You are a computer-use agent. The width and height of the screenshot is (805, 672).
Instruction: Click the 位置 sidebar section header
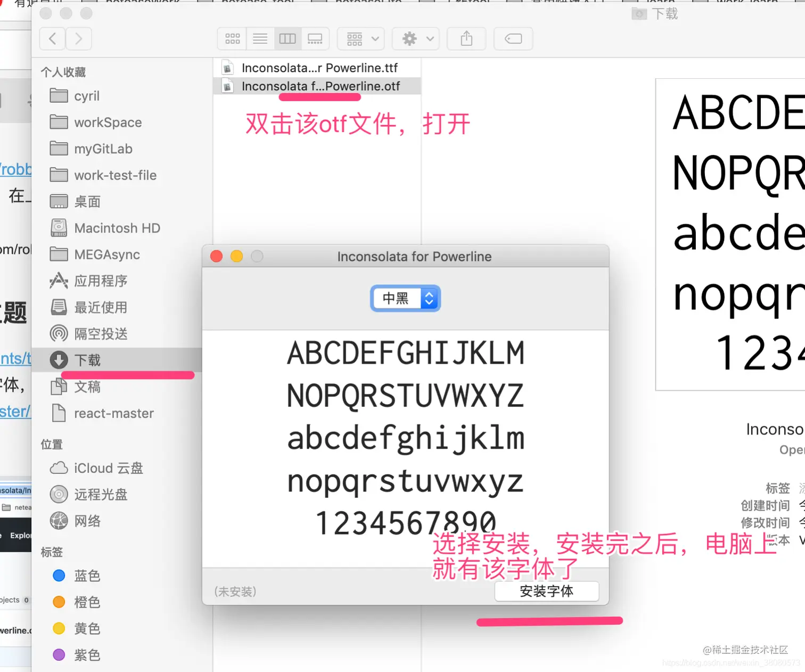[52, 444]
